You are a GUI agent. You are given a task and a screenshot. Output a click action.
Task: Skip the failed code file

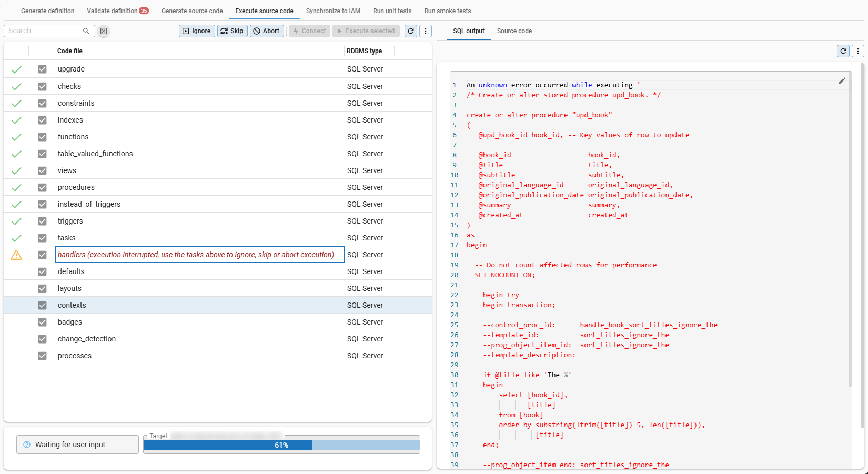click(x=232, y=31)
